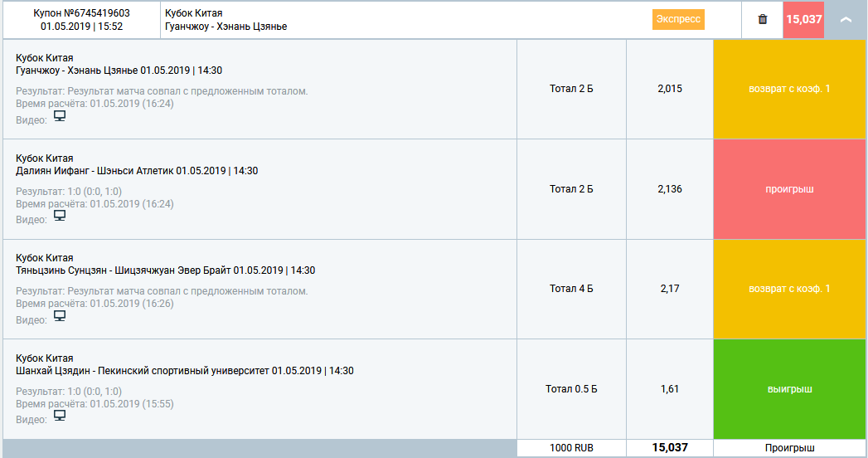Click coefficient 2,17
868x458 pixels.
point(670,289)
